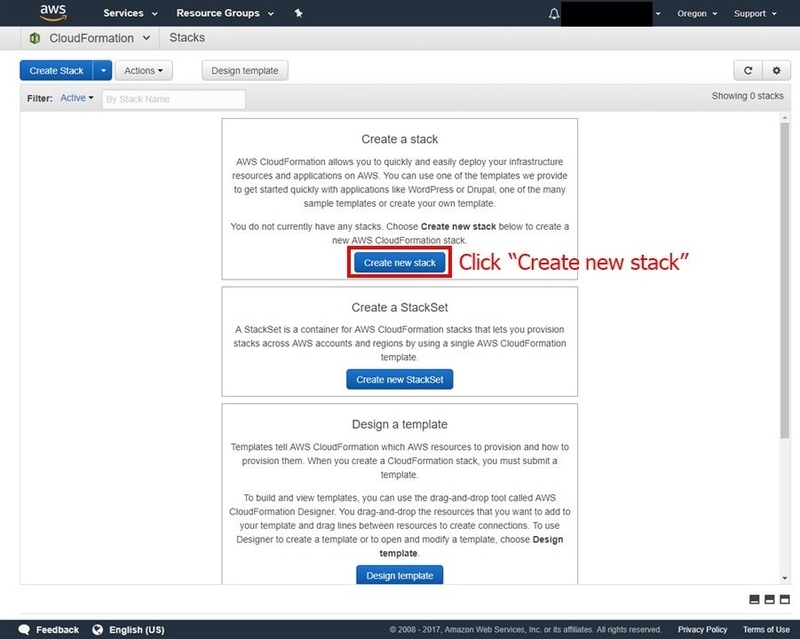Click the Feedback speech bubble icon
This screenshot has width=800, height=639.
24,630
